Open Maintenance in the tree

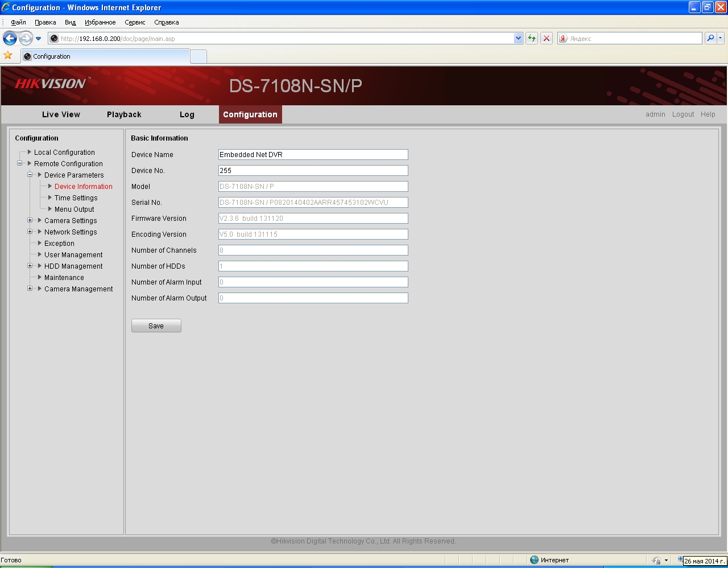(x=64, y=278)
